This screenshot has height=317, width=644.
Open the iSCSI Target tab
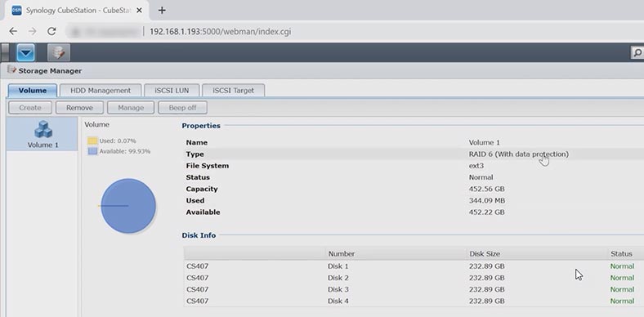pyautogui.click(x=233, y=91)
